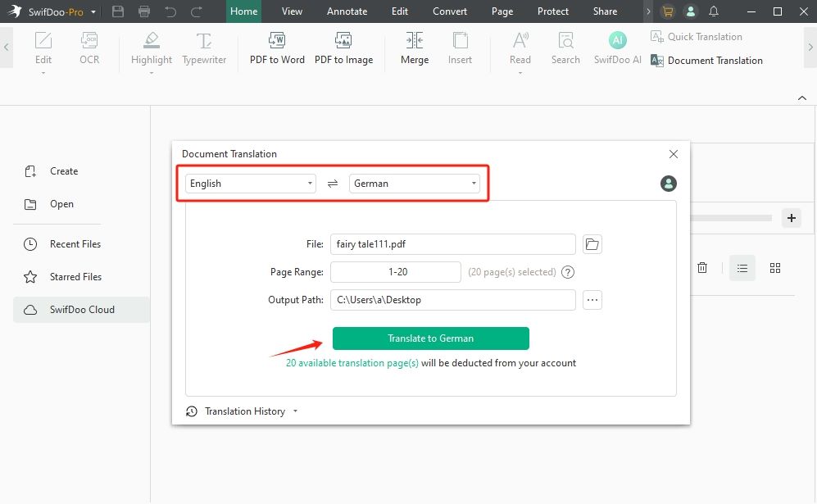Screen dimensions: 817x504
Task: Browse for file with folder icon
Action: coord(592,244)
